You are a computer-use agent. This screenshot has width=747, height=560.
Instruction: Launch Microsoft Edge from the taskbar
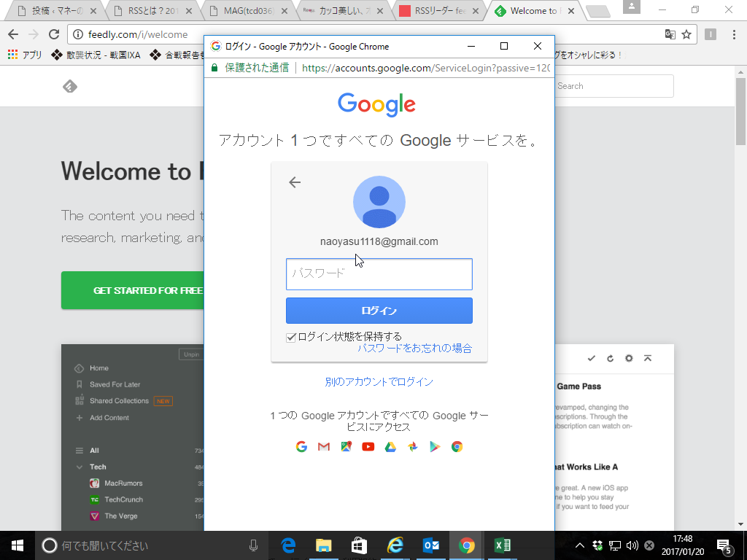pyautogui.click(x=288, y=545)
